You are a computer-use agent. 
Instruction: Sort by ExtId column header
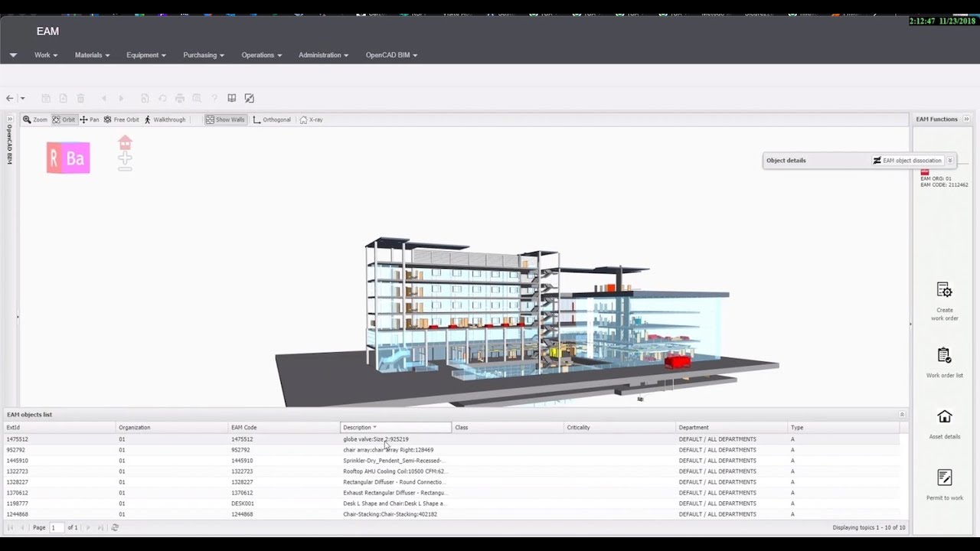point(60,428)
